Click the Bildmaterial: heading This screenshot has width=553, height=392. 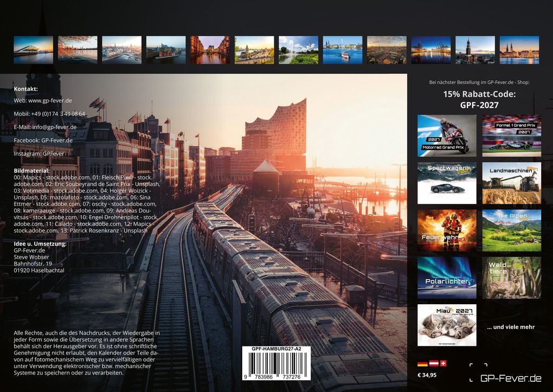(32, 171)
